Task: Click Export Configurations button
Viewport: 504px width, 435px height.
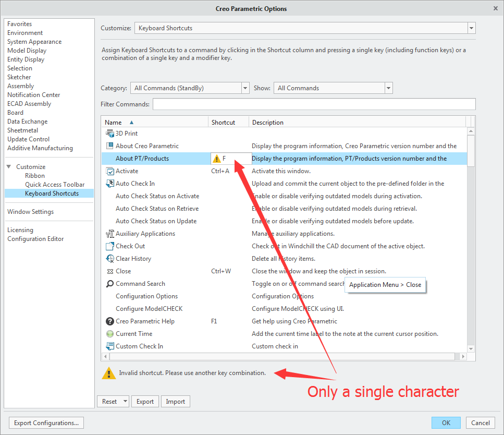Action: click(46, 423)
